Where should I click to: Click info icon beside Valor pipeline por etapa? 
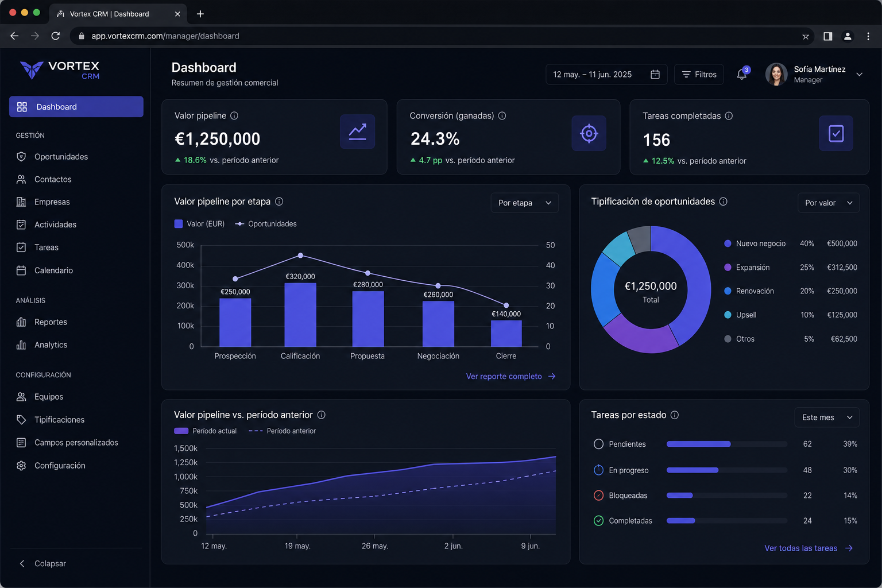coord(279,202)
